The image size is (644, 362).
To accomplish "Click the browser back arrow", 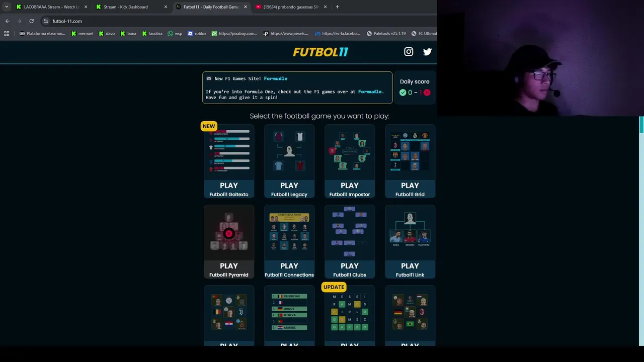I will 7,21.
